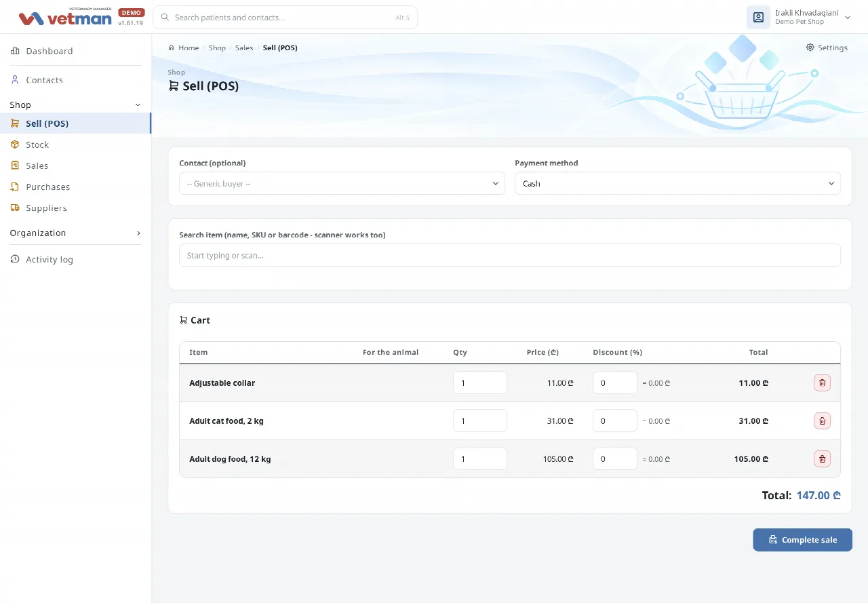868x603 pixels.
Task: Click the user avatar icon
Action: (758, 17)
